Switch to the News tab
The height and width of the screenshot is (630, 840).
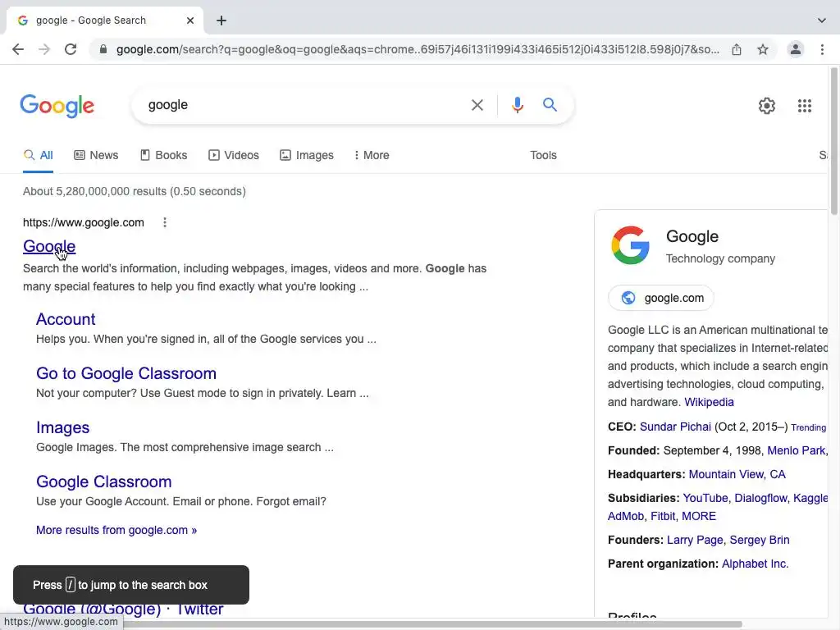[96, 155]
